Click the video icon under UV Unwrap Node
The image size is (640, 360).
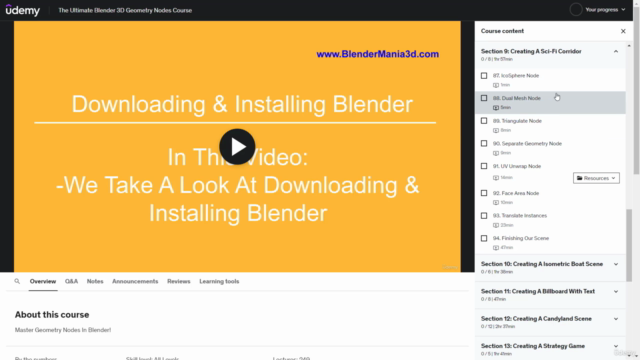[496, 178]
